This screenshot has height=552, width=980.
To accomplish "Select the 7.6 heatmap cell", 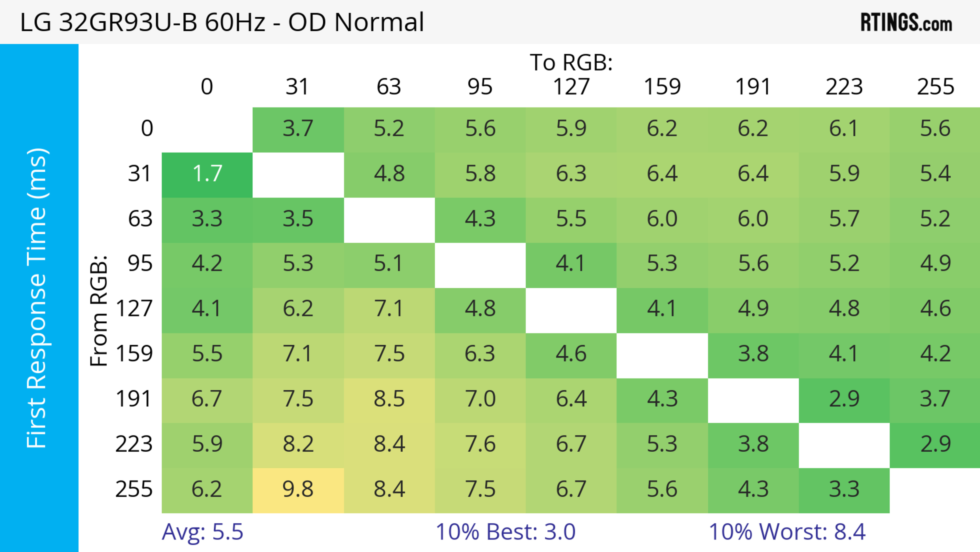I will click(480, 444).
